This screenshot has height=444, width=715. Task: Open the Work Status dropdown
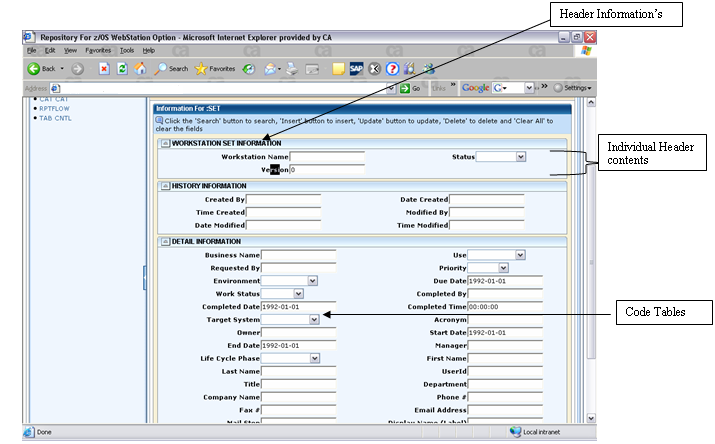[298, 294]
